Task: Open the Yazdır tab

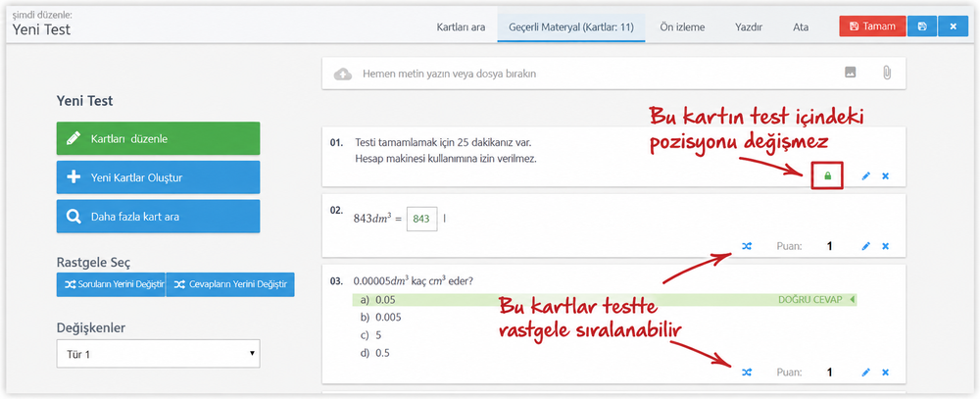Action: (x=749, y=26)
